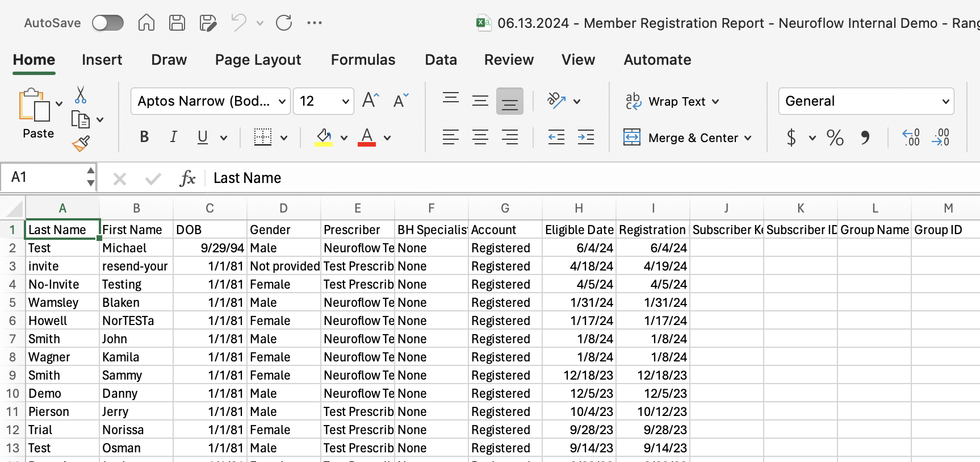Apply the Comma Style format
This screenshot has height=462, width=980.
coord(865,137)
